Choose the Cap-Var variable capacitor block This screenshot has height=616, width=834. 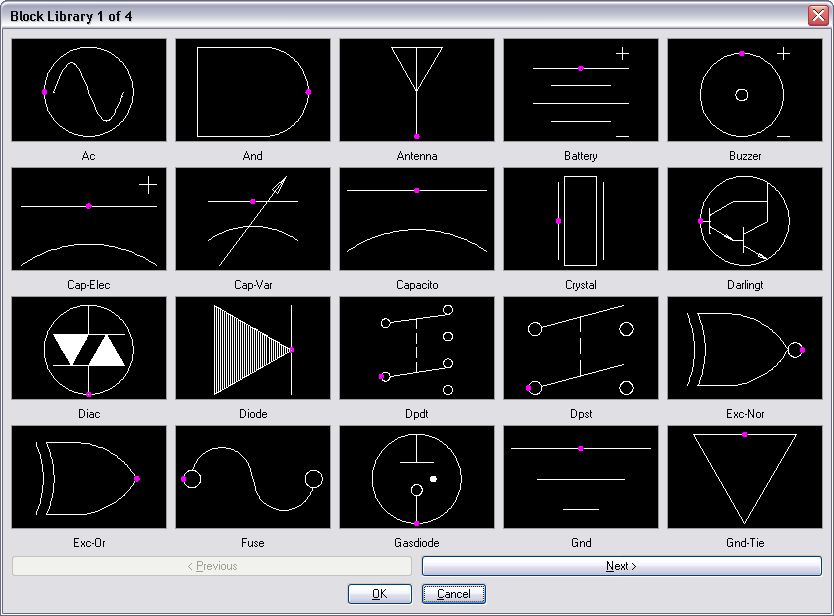pyautogui.click(x=253, y=220)
